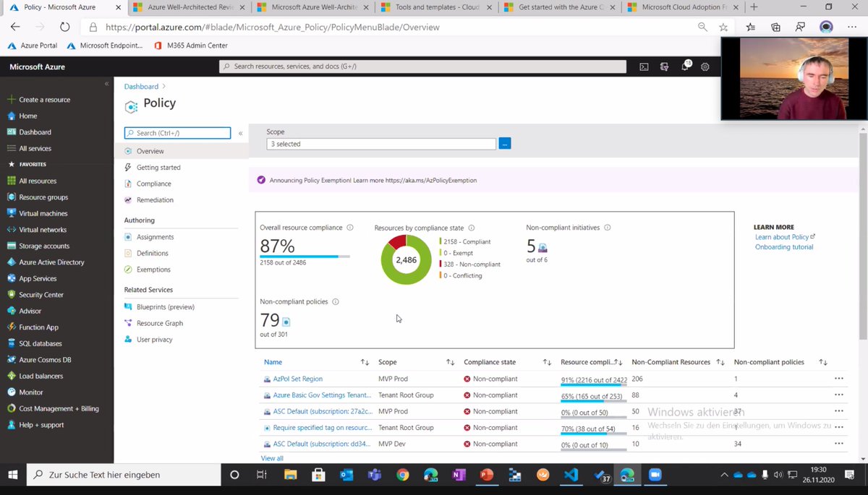Screen dimensions: 868x495
Task: Open All resources favorite
Action: point(37,181)
